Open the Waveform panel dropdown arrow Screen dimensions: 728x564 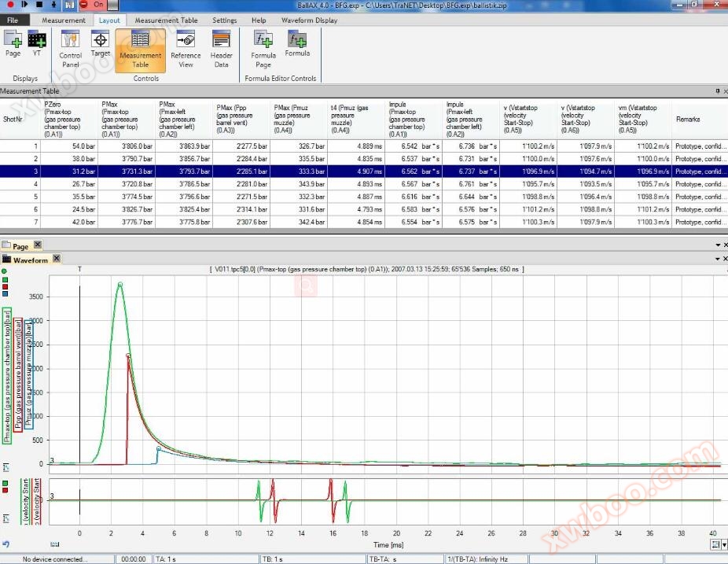716,259
